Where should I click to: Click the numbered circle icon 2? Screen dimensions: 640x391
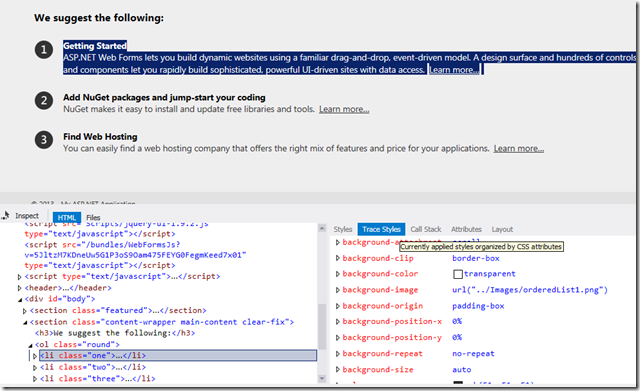(x=44, y=101)
